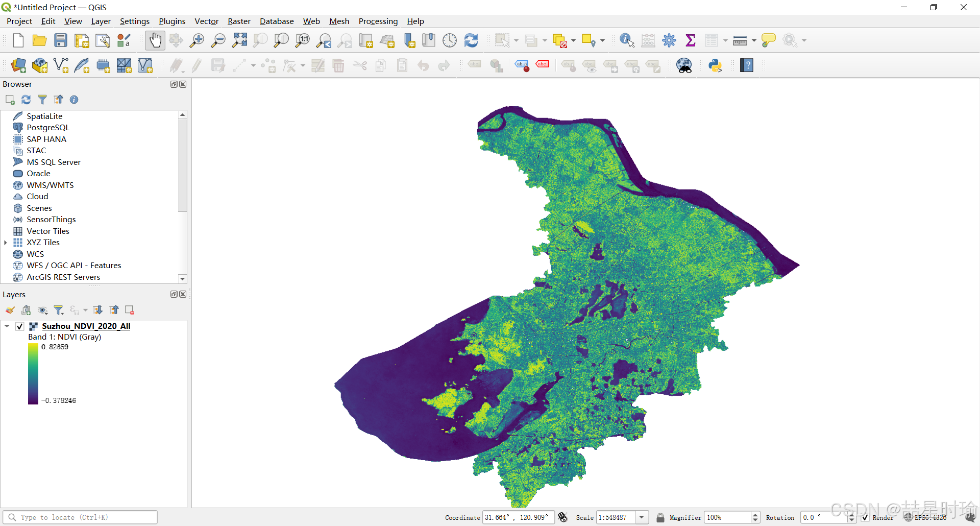
Task: Activate the Identify Features tool
Action: click(x=626, y=40)
